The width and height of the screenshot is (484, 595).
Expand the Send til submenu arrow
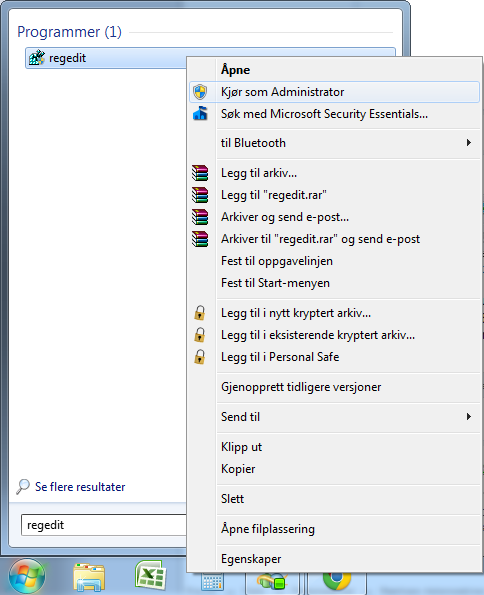coord(469,417)
